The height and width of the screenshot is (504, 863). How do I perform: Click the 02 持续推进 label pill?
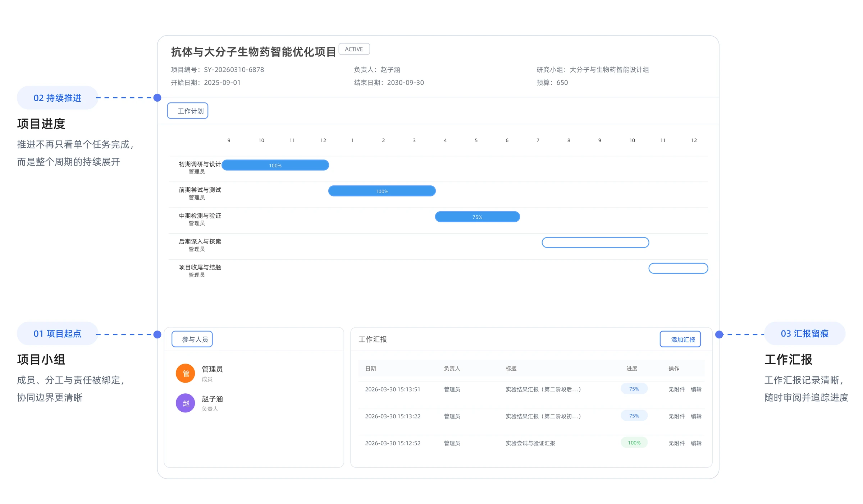(58, 98)
